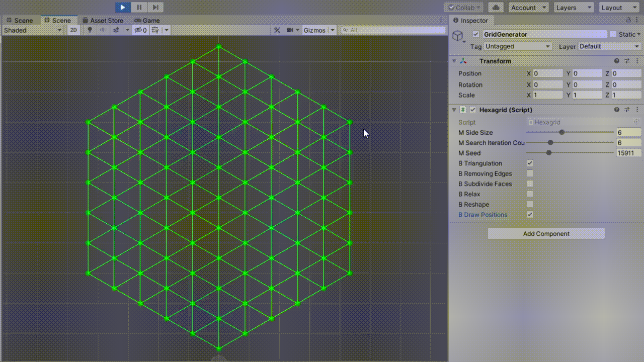Open Transform presets icon
This screenshot has width=644, height=362.
coord(627,61)
